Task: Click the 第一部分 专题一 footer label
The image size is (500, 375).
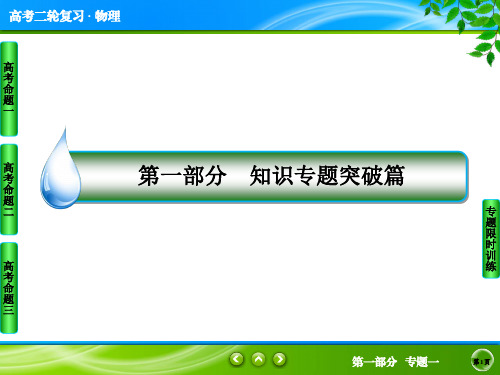Action: (395, 361)
